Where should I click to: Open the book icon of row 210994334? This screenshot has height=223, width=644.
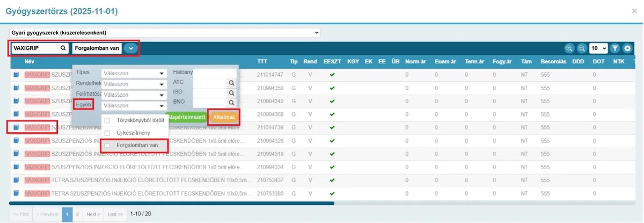(x=16, y=167)
